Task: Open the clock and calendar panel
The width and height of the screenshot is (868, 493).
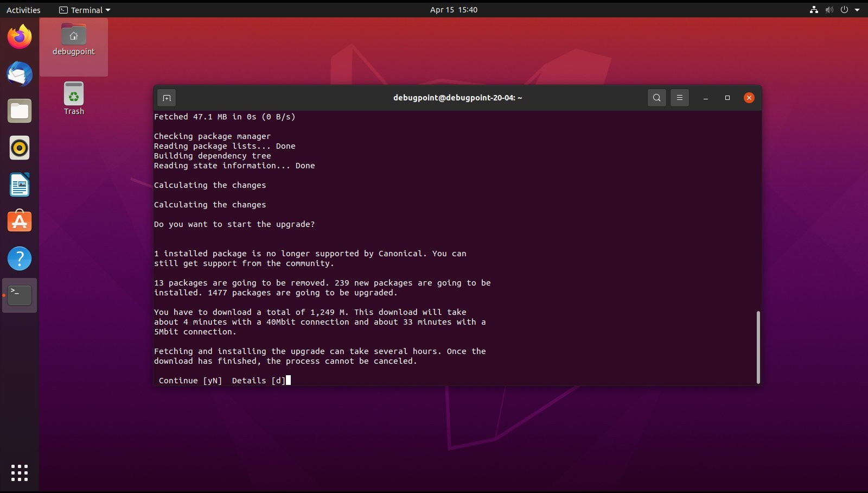Action: click(454, 10)
